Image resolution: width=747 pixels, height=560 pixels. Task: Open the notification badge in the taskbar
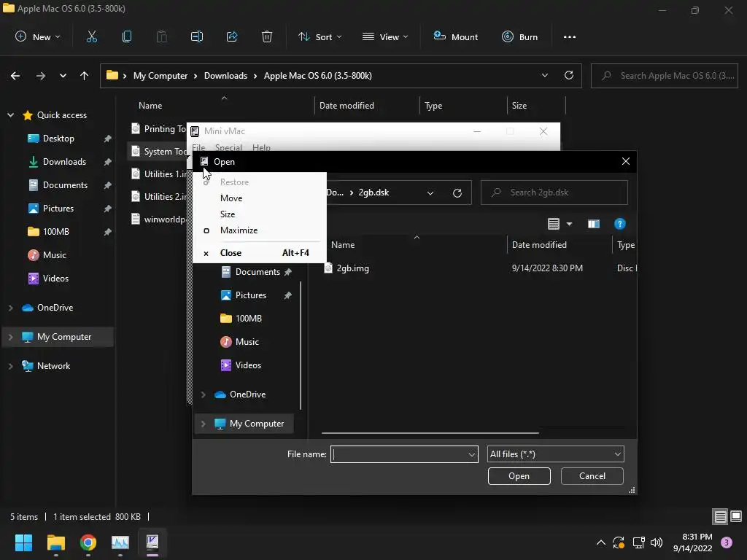pos(727,542)
